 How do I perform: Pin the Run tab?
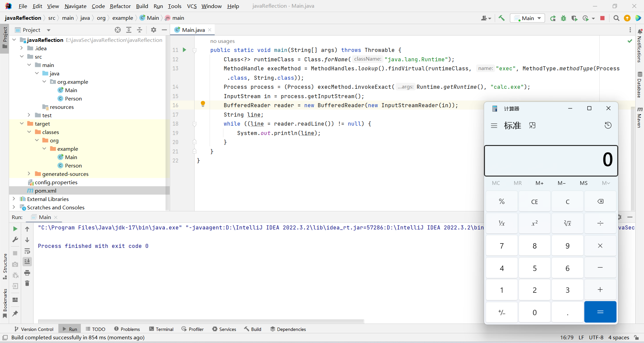click(x=15, y=314)
